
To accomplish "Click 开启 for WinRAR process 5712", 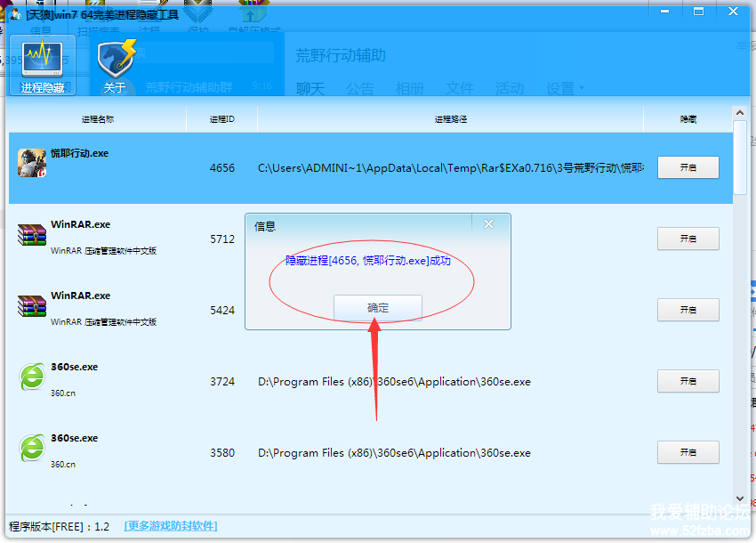I will click(688, 239).
